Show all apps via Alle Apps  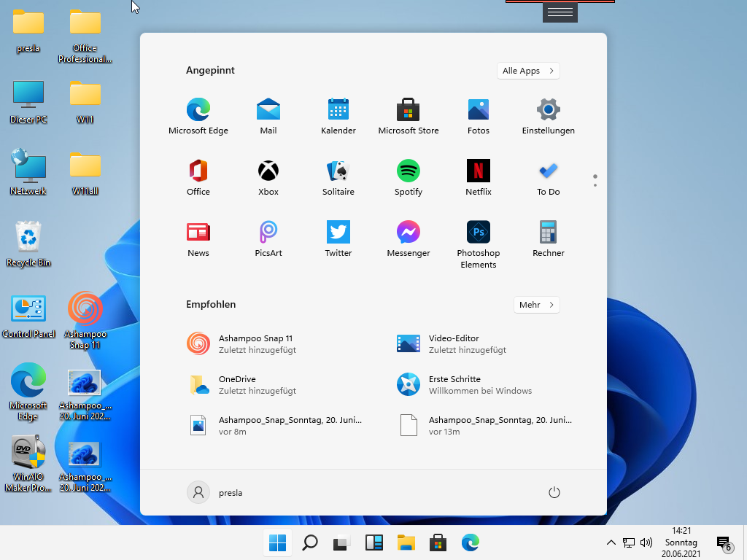coord(528,71)
